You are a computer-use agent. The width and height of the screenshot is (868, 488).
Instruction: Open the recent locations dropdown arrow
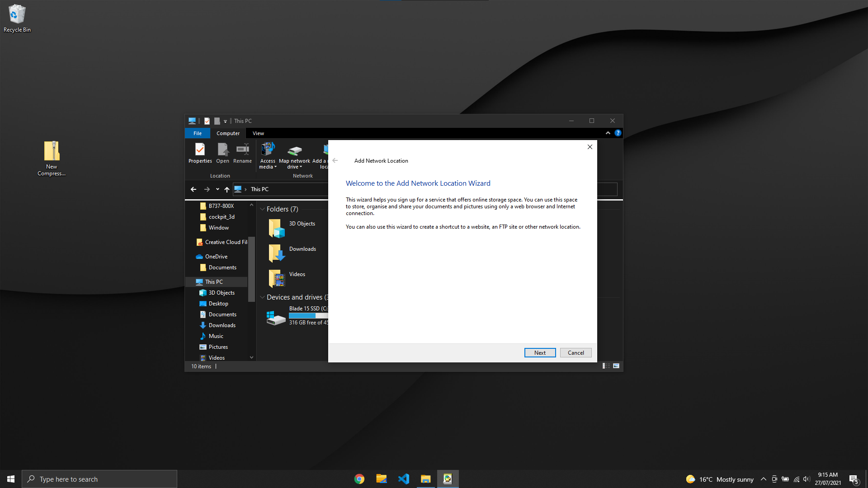(217, 189)
